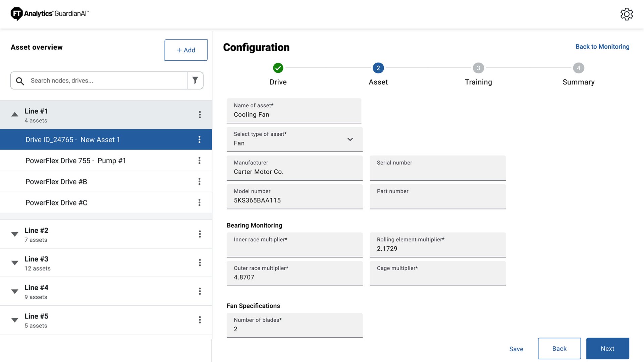Screen dimensions: 644x362
Task: Click the magnifying glass search icon
Action: tap(20, 81)
